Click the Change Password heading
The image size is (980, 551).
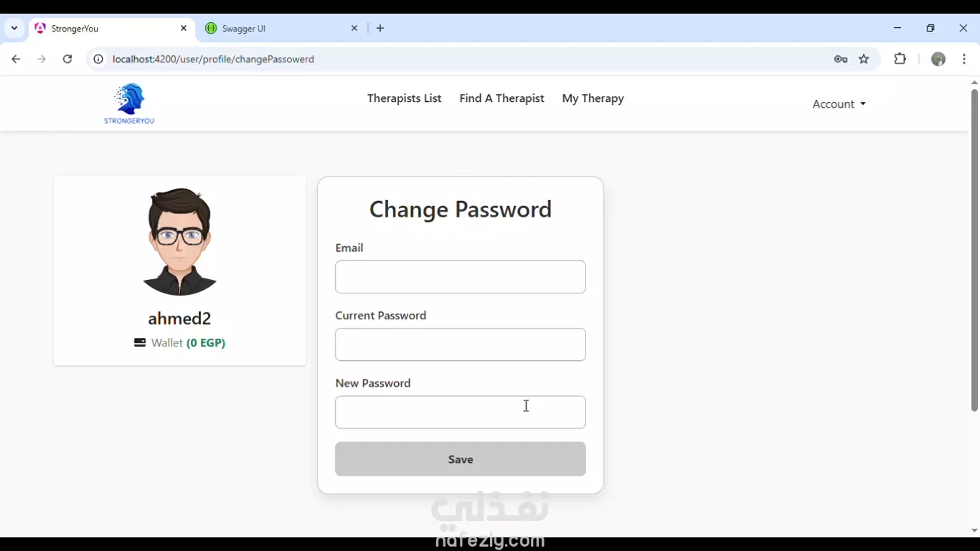click(461, 209)
